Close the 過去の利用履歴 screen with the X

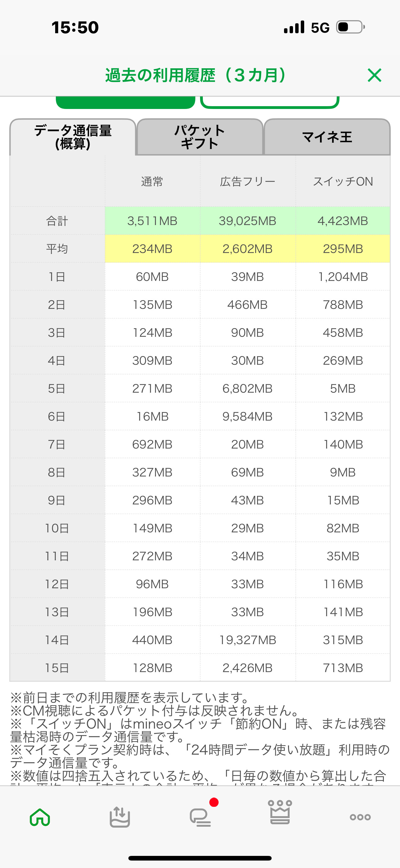tap(374, 75)
